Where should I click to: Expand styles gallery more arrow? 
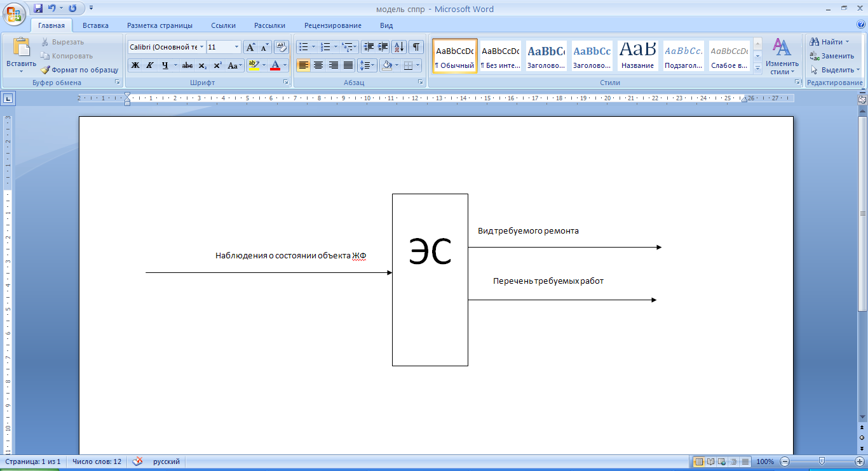[757, 68]
